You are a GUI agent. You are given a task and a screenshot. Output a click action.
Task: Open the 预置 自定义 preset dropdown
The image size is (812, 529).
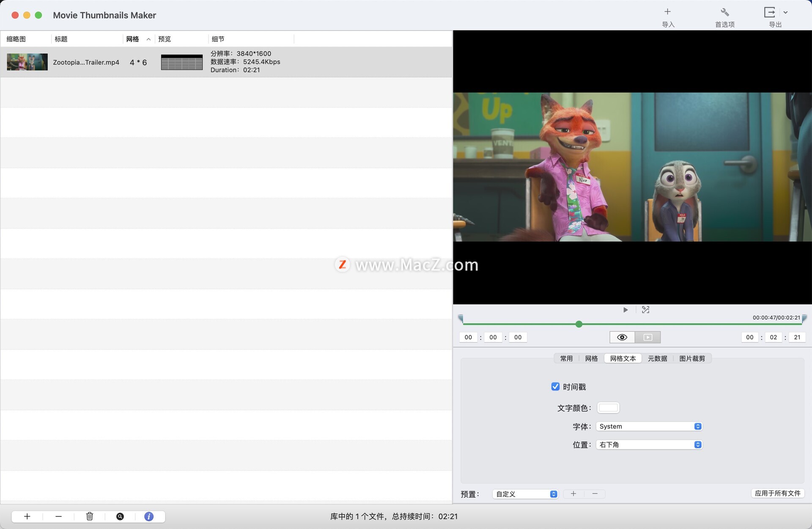[525, 494]
